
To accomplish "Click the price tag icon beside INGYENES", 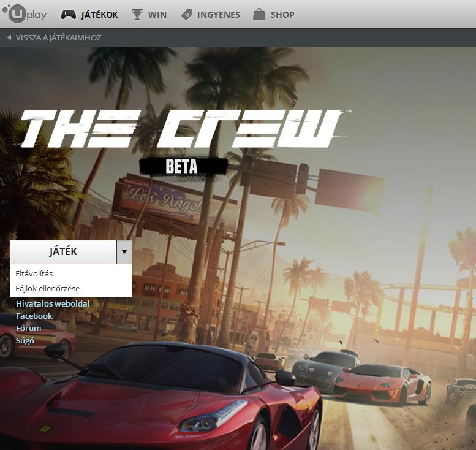I will click(x=187, y=15).
